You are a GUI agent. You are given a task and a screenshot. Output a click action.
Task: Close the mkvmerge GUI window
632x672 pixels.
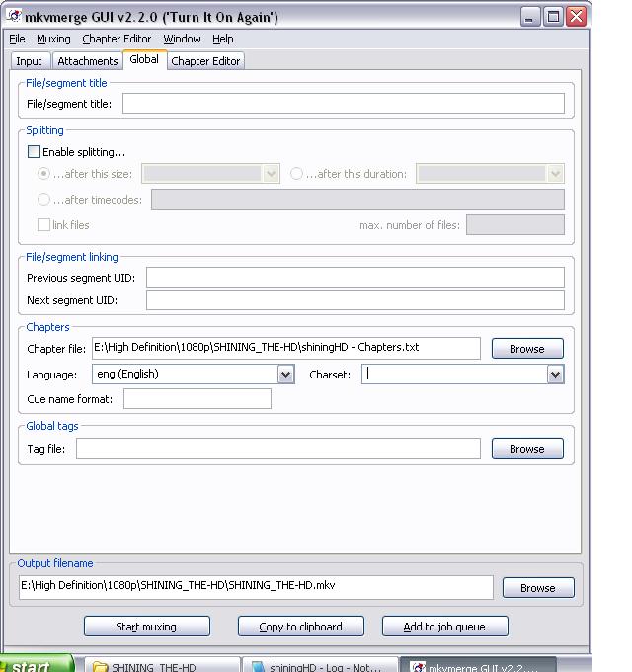[x=577, y=17]
